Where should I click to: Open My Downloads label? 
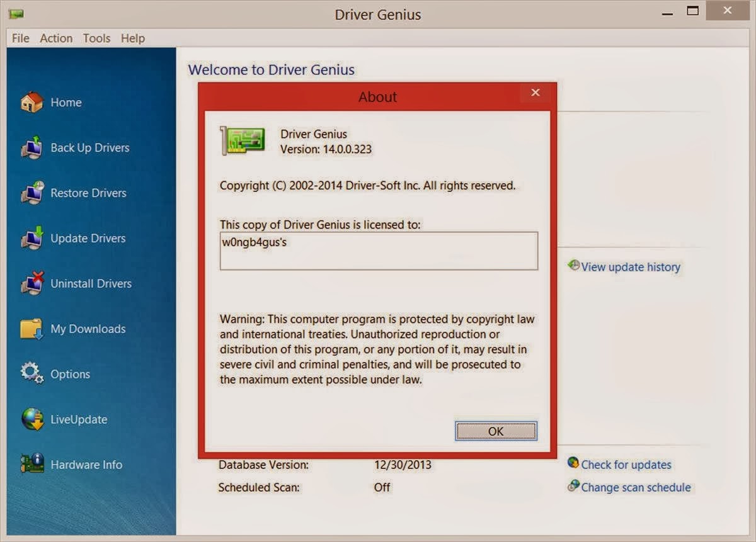click(x=88, y=329)
